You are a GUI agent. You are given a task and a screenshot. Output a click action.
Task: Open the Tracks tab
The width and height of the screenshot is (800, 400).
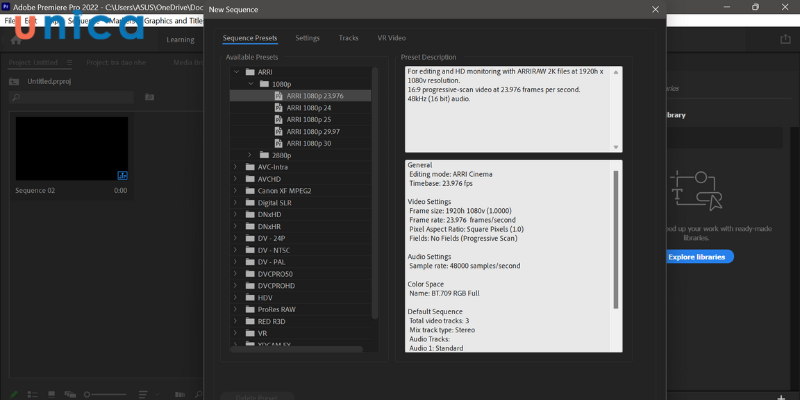click(x=348, y=37)
